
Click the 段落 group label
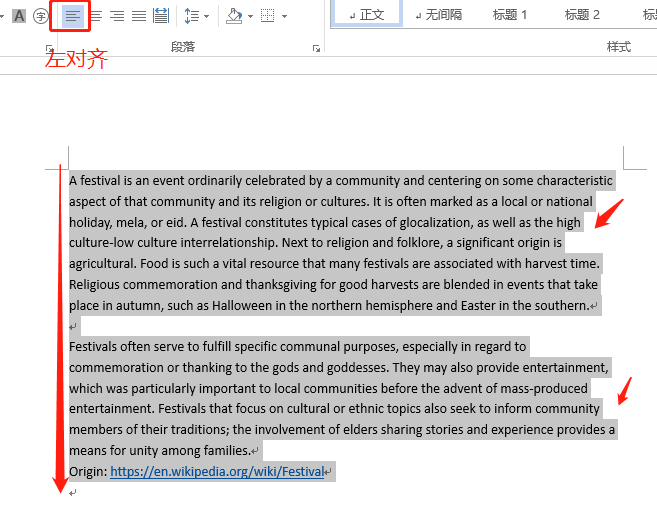pyautogui.click(x=183, y=47)
